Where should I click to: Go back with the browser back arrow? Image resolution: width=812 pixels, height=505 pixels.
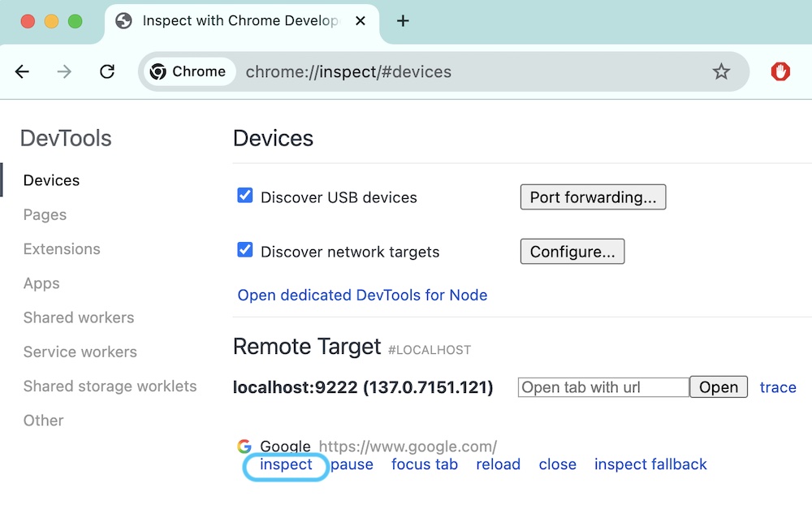[x=22, y=71]
